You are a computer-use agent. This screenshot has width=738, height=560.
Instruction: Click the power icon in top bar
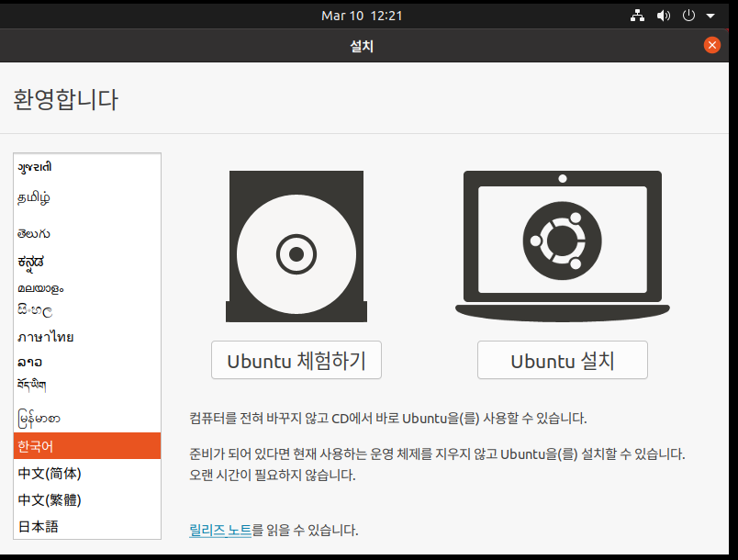click(x=688, y=16)
